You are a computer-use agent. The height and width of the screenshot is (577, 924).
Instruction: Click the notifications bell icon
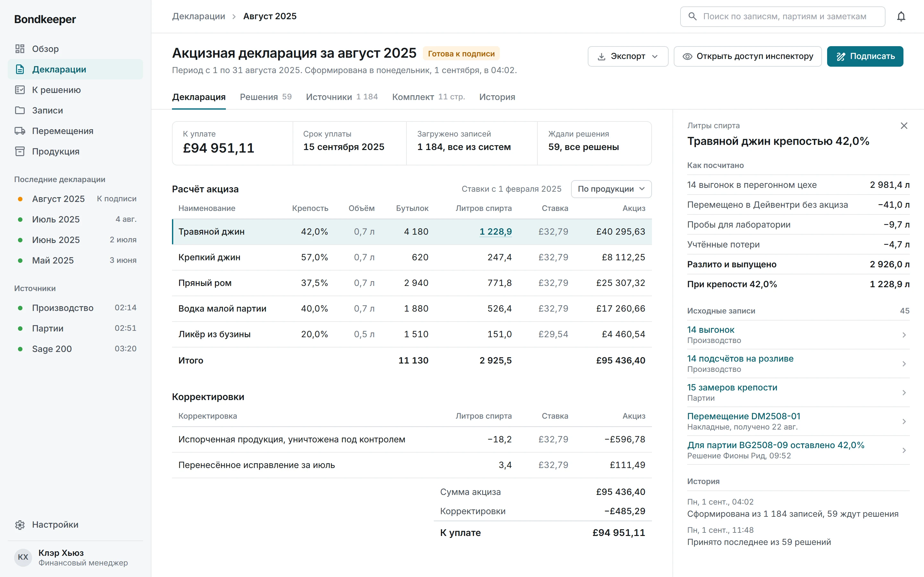(901, 16)
